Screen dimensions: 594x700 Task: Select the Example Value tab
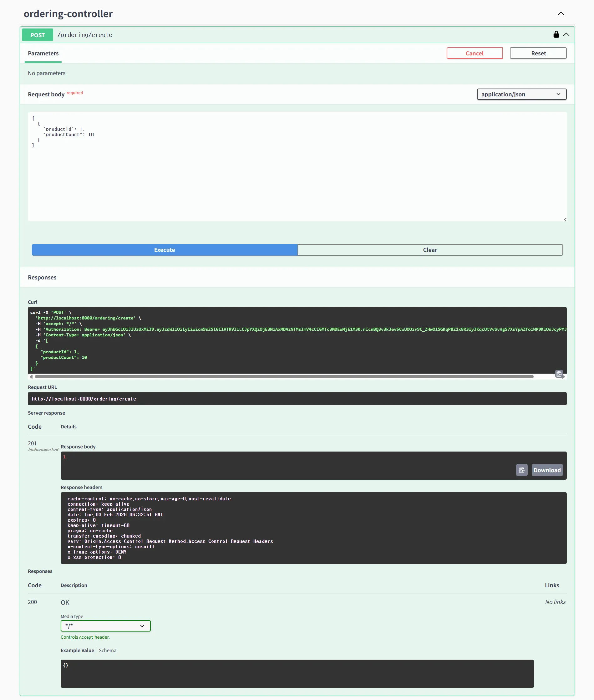pyautogui.click(x=77, y=650)
